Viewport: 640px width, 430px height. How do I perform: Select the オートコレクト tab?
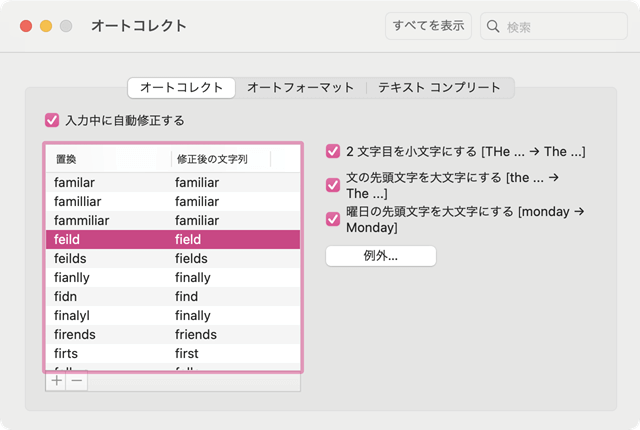pyautogui.click(x=181, y=88)
